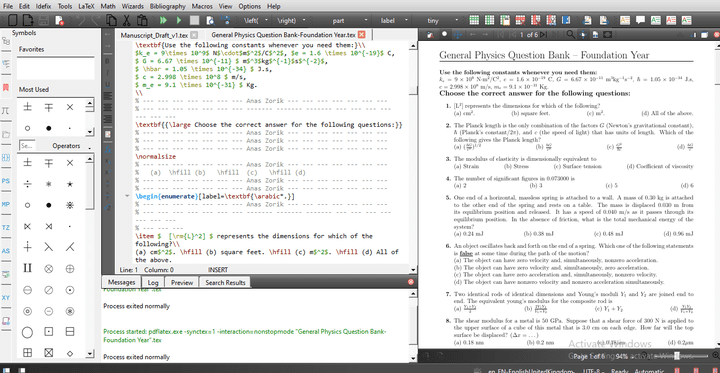Toggle the XY symbols panel in sidebar
720x373 pixels.
(6, 298)
